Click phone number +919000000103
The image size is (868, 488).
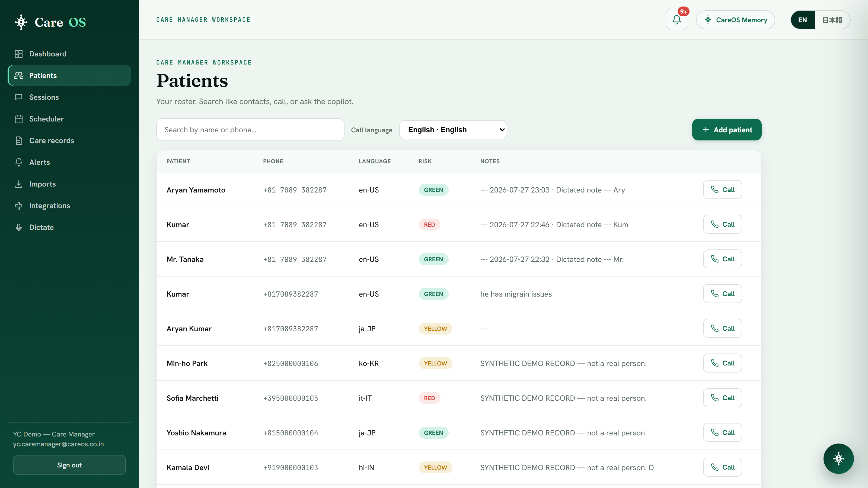pos(291,467)
